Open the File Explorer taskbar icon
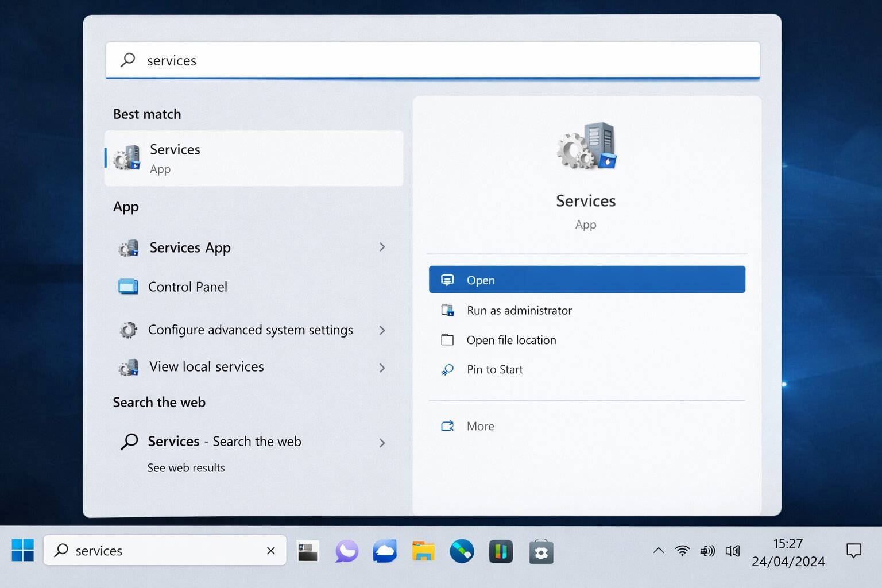882x588 pixels. (x=423, y=551)
